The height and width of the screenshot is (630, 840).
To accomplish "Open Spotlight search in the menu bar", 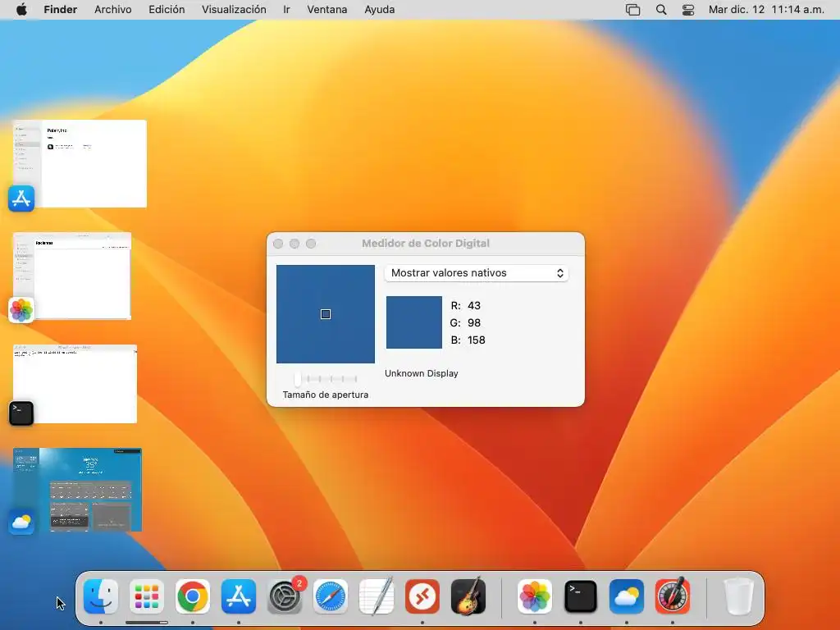I will [x=661, y=10].
